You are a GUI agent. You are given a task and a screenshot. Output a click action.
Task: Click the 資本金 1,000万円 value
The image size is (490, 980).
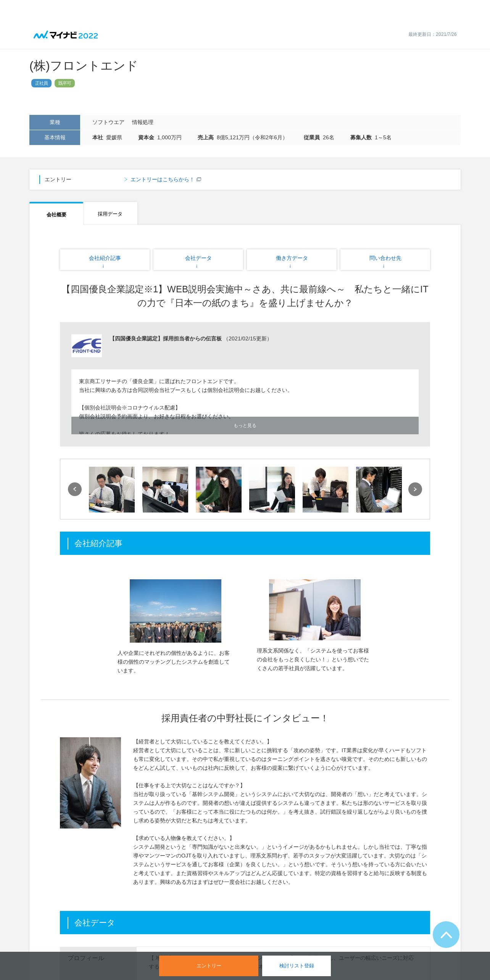coord(160,137)
